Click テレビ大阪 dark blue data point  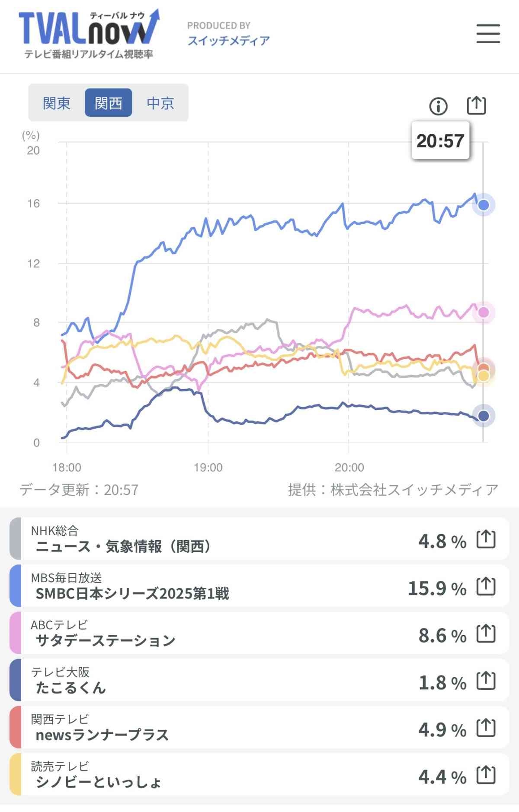tap(484, 416)
